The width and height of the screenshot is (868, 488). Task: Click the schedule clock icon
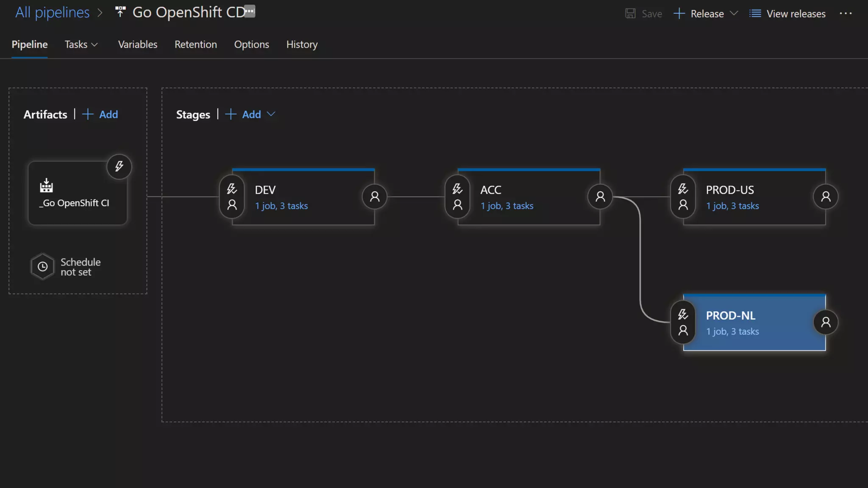[43, 266]
